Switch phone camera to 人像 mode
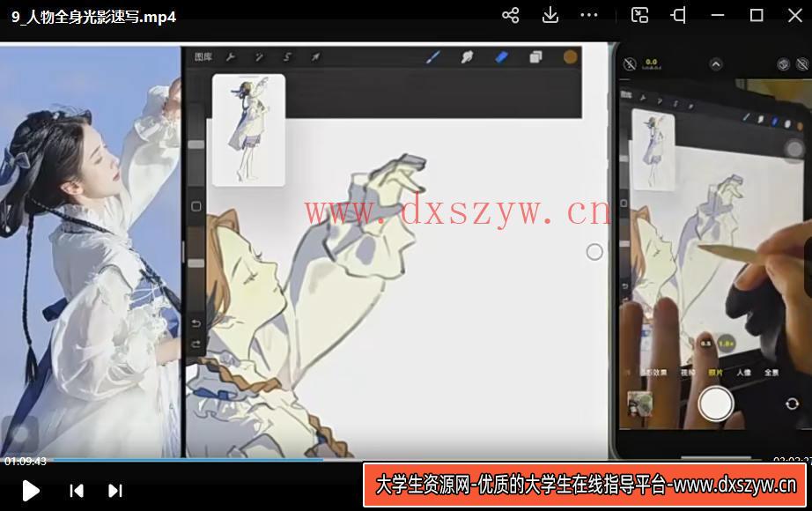Image resolution: width=812 pixels, height=511 pixels. tap(743, 372)
